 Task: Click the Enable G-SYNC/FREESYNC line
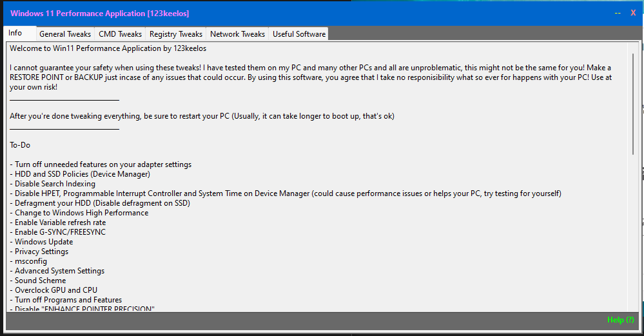click(58, 232)
